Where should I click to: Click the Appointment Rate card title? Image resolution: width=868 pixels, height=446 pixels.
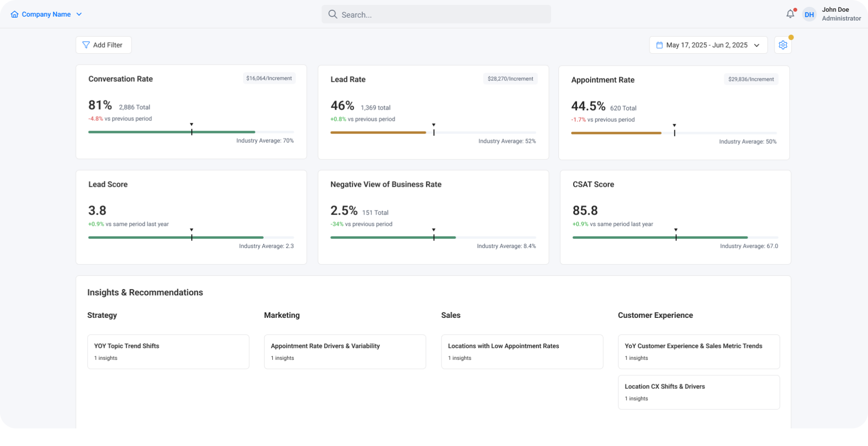[603, 80]
